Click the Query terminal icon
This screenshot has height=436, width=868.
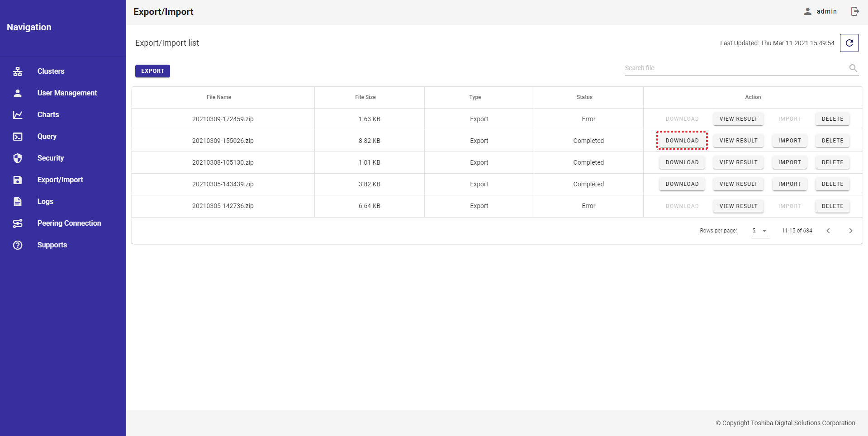point(18,136)
